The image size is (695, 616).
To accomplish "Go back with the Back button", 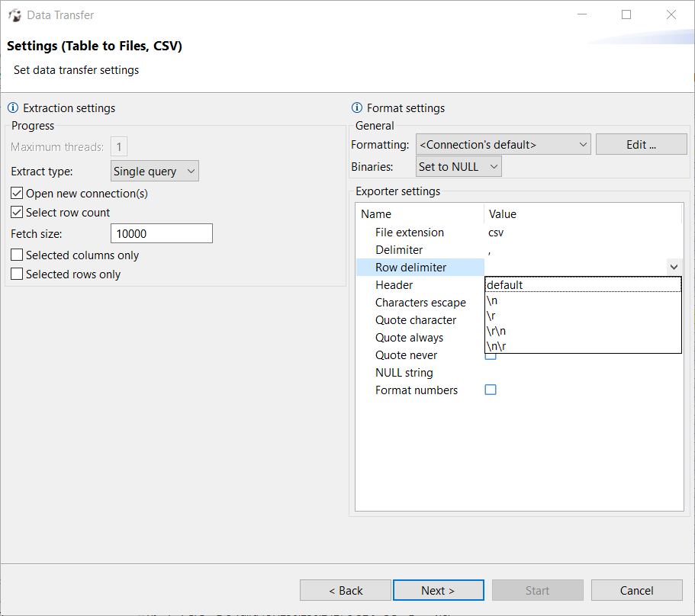I will point(345,589).
